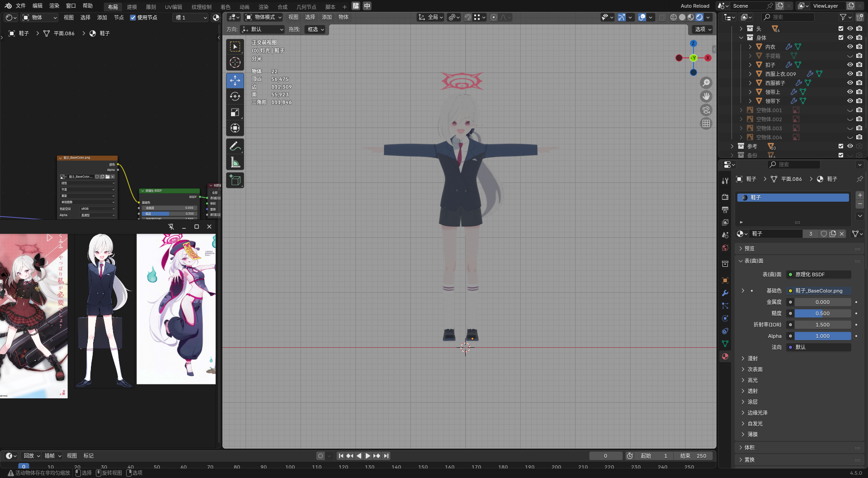Select the Scale tool in viewport toolbar
The height and width of the screenshot is (478, 868).
pyautogui.click(x=235, y=112)
